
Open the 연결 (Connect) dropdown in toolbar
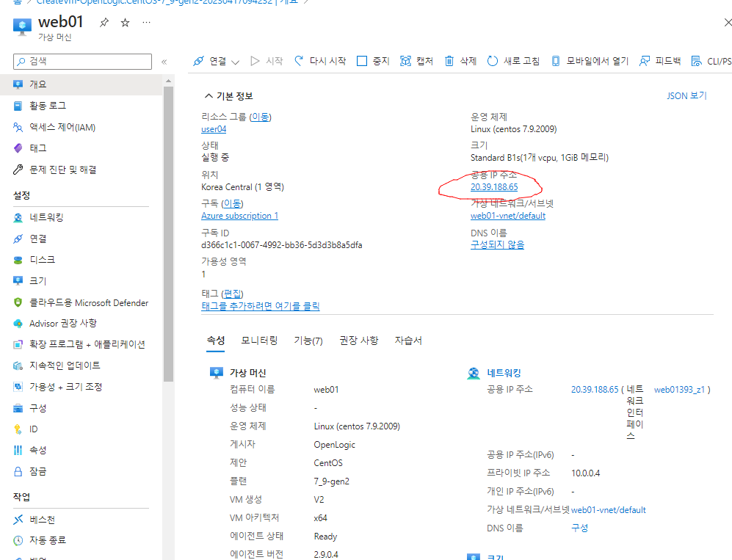pyautogui.click(x=216, y=61)
